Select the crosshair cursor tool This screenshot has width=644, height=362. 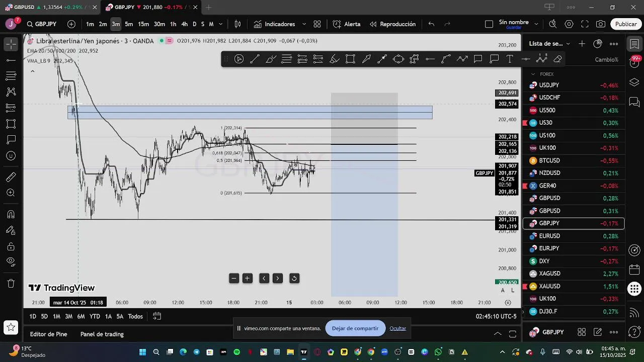click(x=11, y=44)
